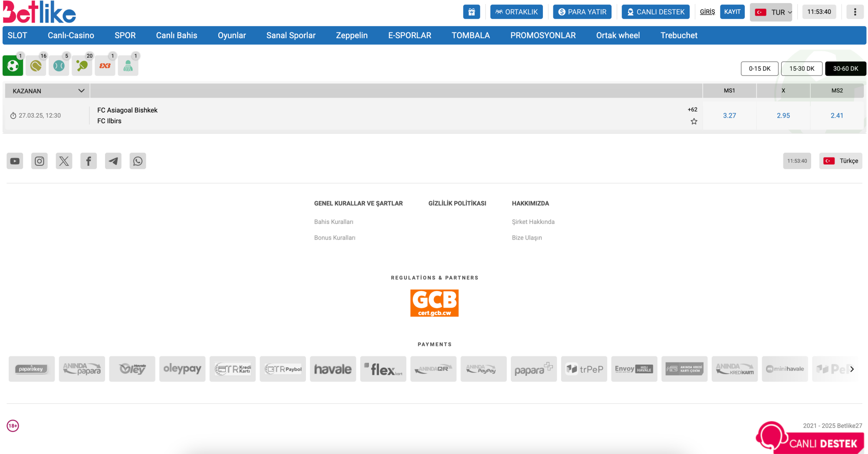Viewport: 868px width, 454px height.
Task: Toggle the 0-15 DK time filter
Action: 759,69
